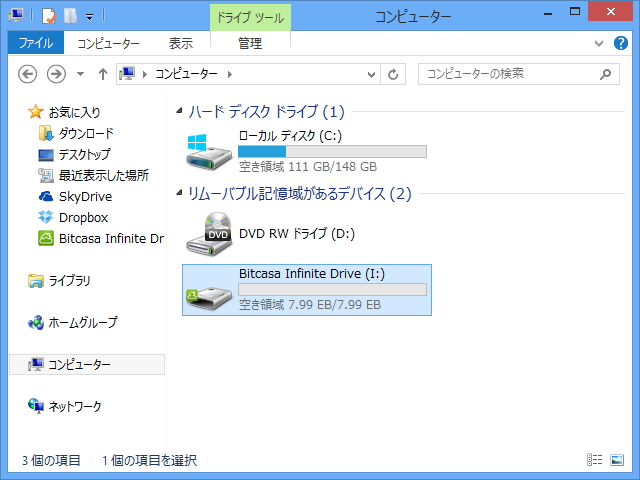The height and width of the screenshot is (480, 640).
Task: Click the DVD RW ドライブ (D:) label
Action: (297, 234)
